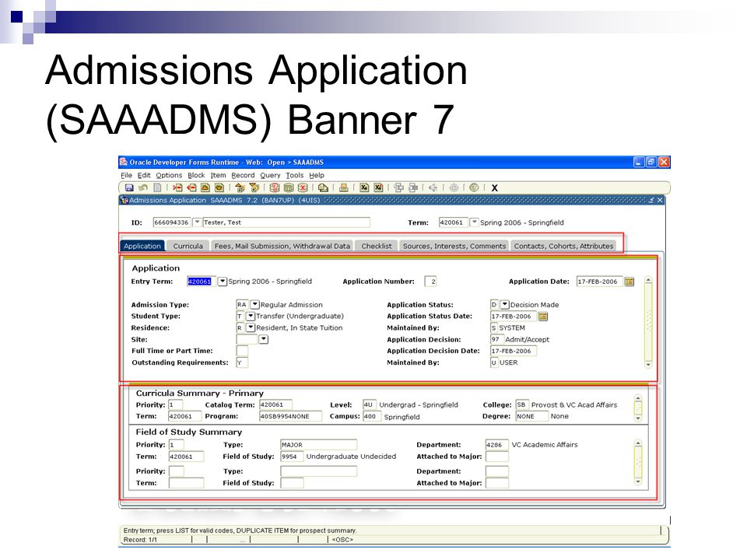
Task: Click the ID input field
Action: (171, 222)
